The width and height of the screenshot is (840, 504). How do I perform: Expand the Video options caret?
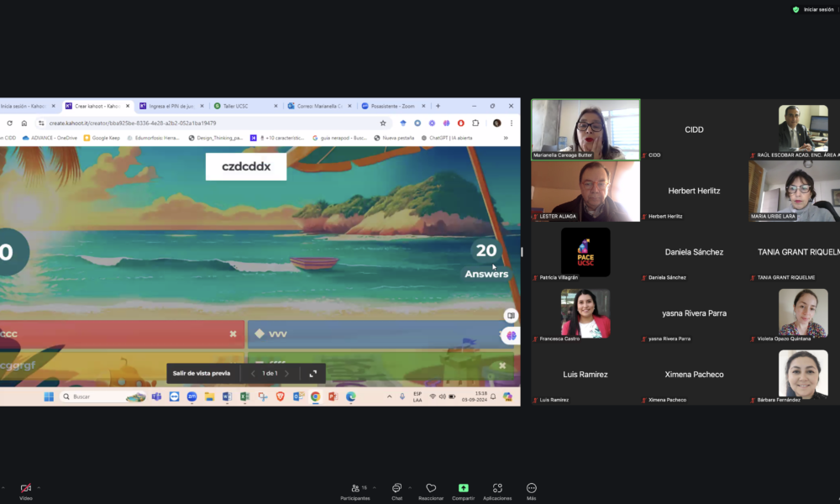coord(39,488)
